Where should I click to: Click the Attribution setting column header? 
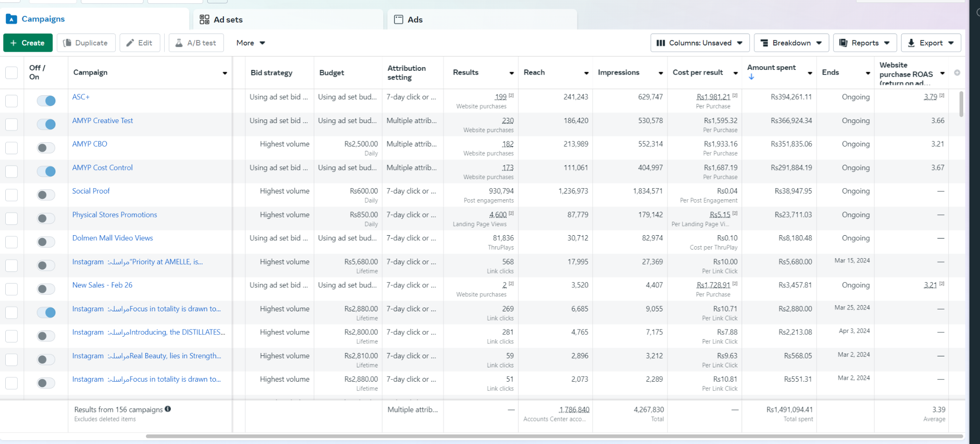(x=406, y=73)
